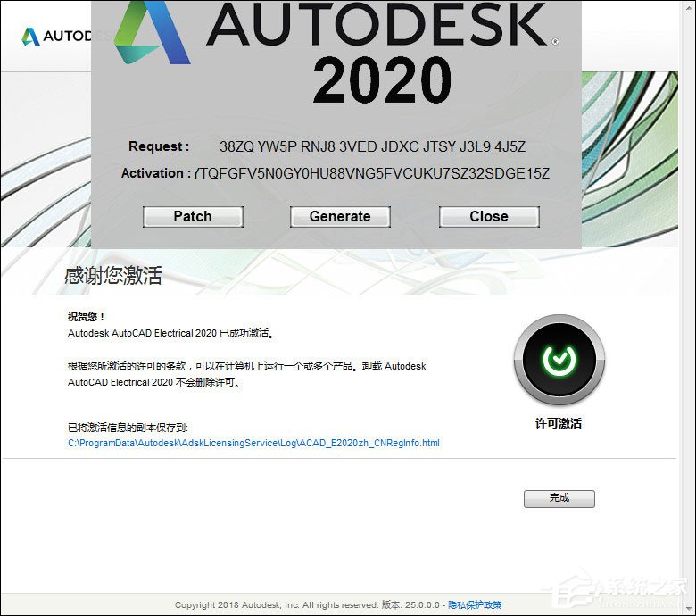Click the 已将激活信息的副本保存到 label
Screen dimensions: 696x616
(128, 428)
